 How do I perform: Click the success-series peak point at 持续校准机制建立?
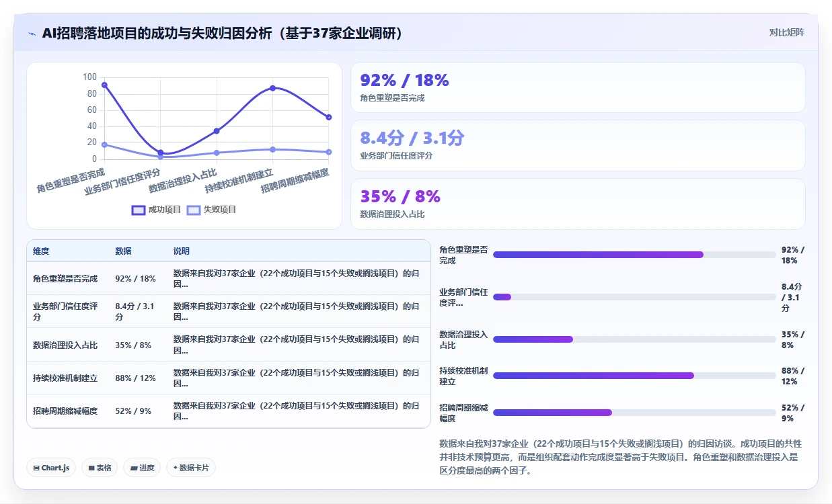[x=272, y=88]
